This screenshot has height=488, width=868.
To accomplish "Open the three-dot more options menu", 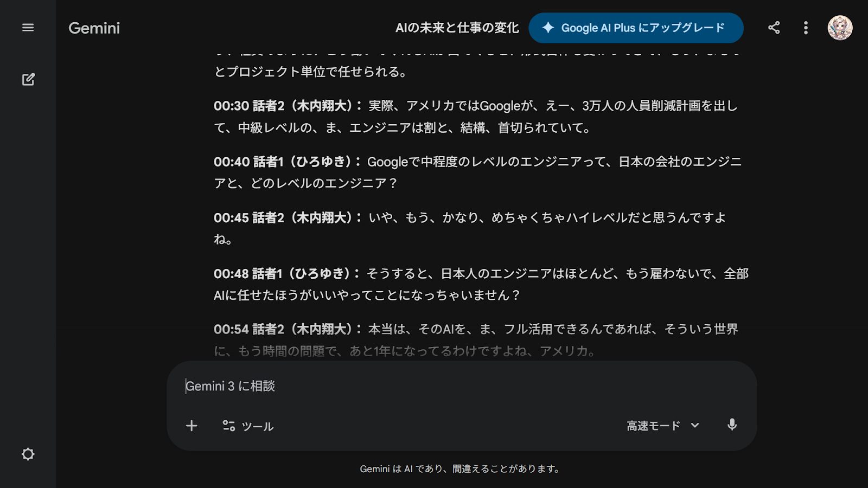I will click(806, 28).
